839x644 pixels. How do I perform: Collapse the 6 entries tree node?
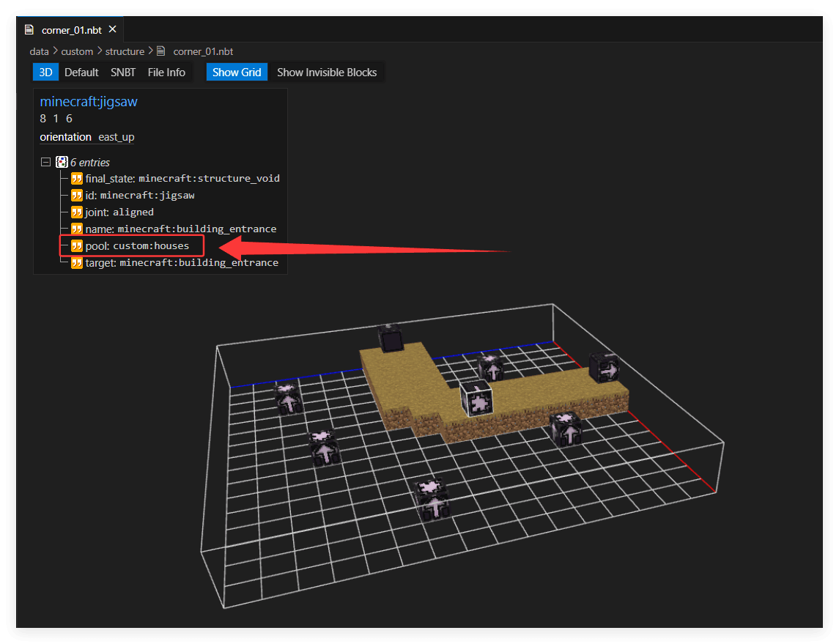tap(46, 162)
